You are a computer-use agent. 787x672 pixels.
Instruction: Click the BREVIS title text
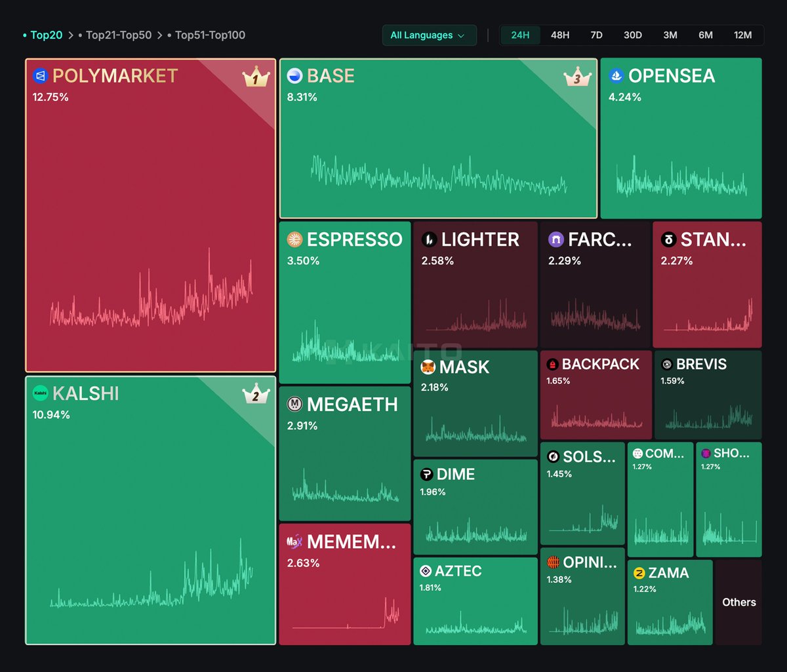[702, 365]
